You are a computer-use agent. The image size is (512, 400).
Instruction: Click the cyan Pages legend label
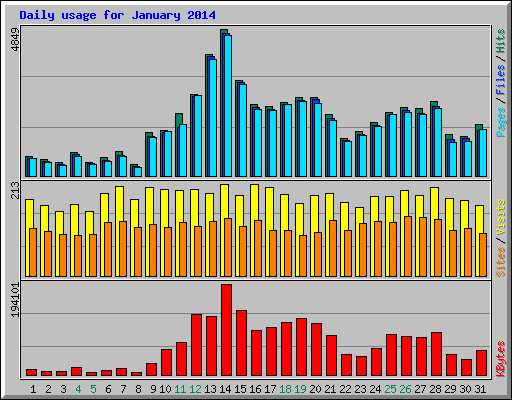501,122
